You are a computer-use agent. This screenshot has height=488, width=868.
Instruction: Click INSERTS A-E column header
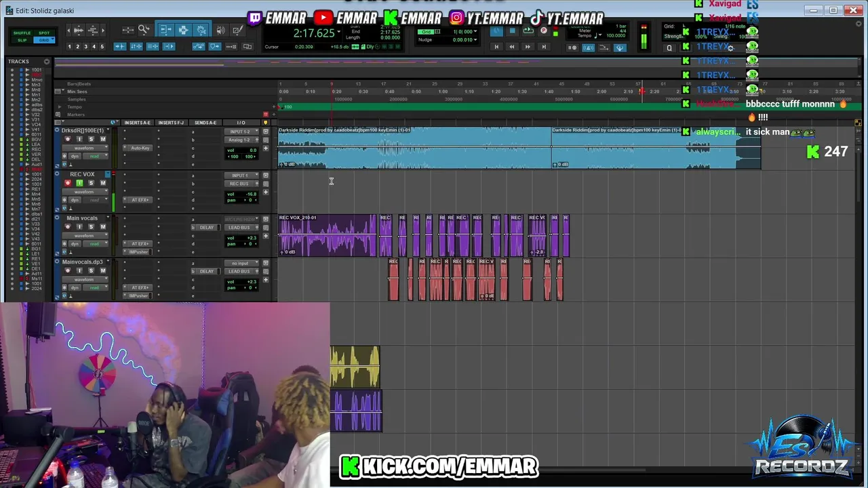pyautogui.click(x=137, y=123)
